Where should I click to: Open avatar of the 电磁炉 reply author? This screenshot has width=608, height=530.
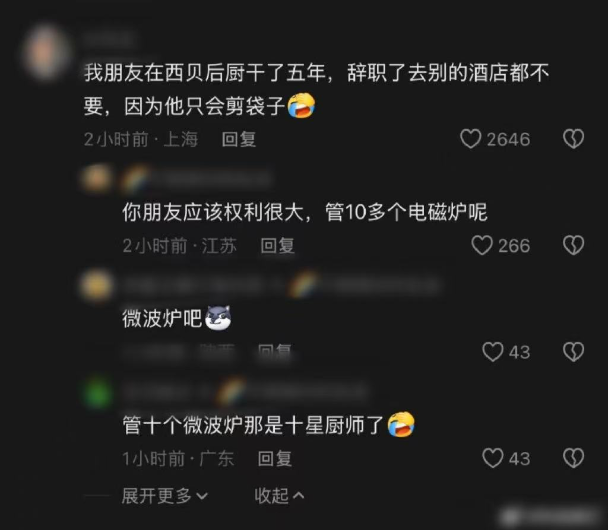pyautogui.click(x=96, y=179)
